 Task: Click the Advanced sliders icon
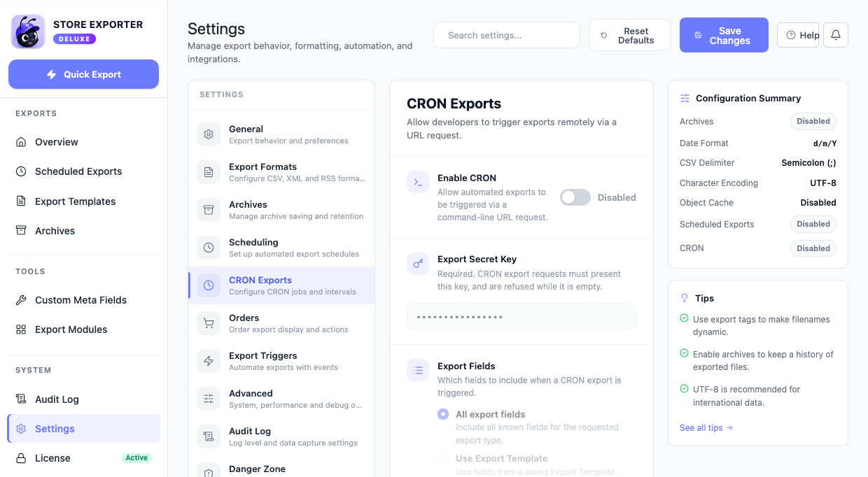pos(209,399)
